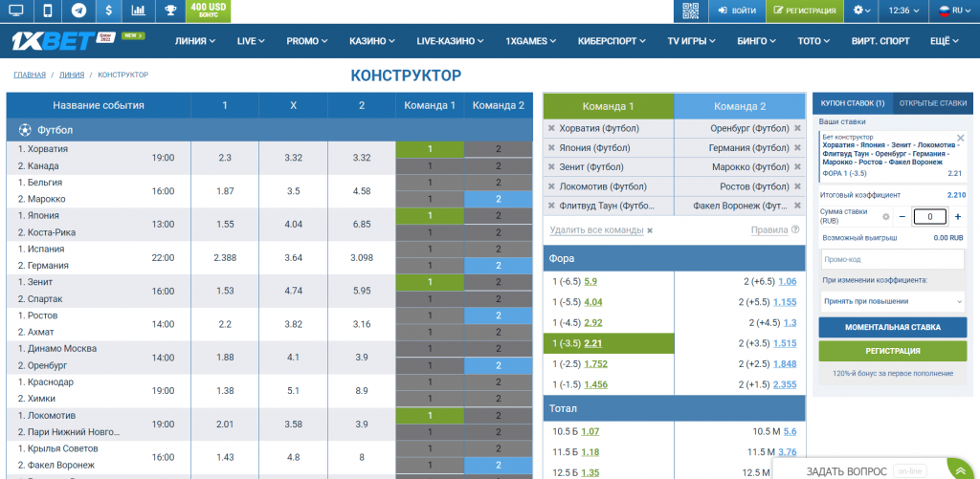Screen dimensions: 980x479
Task: Open the ВИРТ. СПОРТ menu item
Action: (880, 41)
